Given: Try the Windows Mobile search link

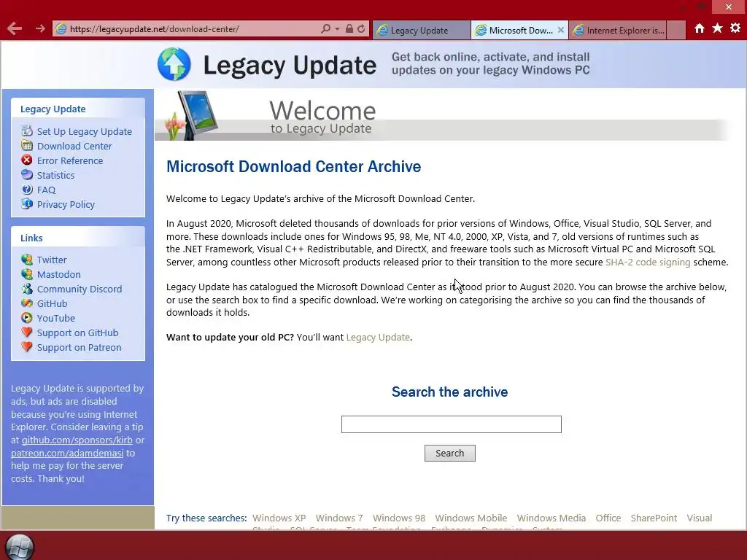Looking at the screenshot, I should pyautogui.click(x=471, y=518).
